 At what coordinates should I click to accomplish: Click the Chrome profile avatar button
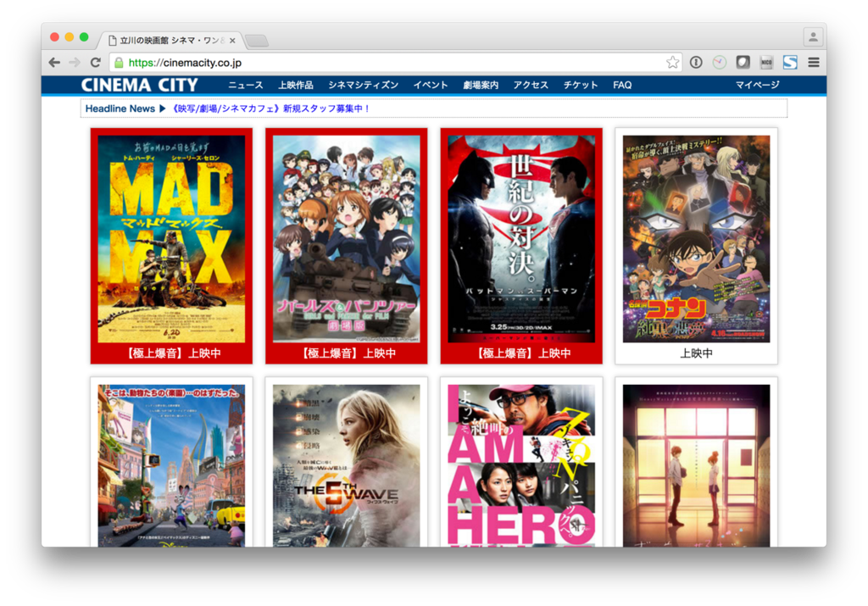coord(813,37)
